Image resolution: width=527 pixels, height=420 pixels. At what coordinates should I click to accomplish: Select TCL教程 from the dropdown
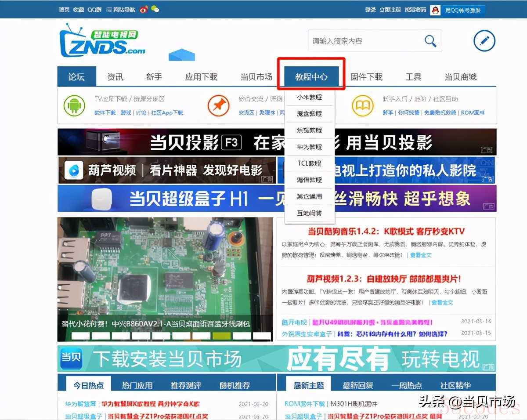point(310,163)
